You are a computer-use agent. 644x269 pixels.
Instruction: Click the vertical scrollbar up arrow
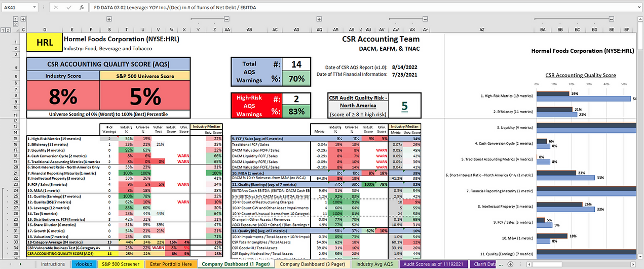(x=640, y=18)
